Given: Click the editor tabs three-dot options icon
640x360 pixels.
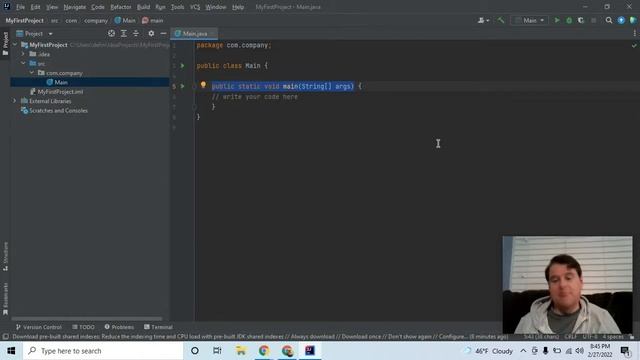Looking at the screenshot, I should 634,33.
